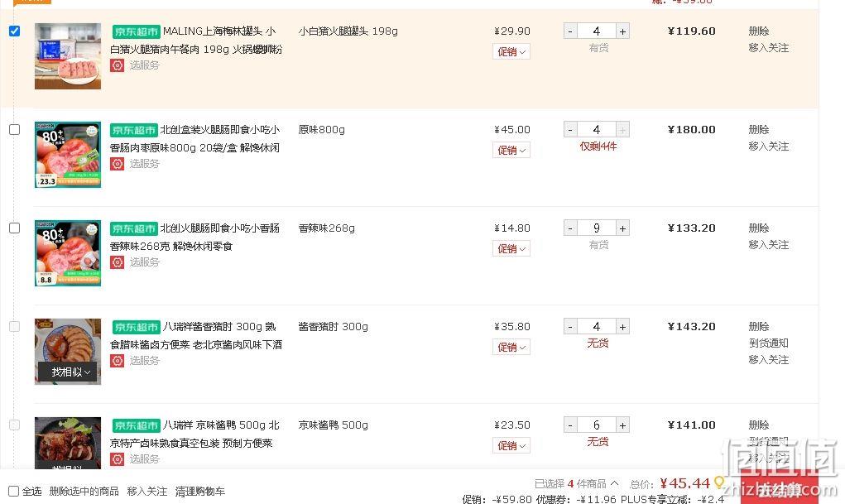Click 删除选中的商品 in the bottom bar
This screenshot has height=504, width=845.
click(x=84, y=492)
